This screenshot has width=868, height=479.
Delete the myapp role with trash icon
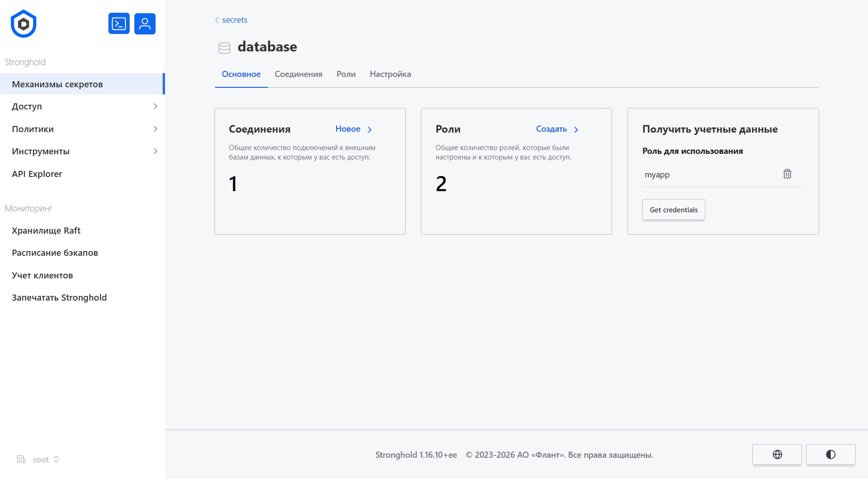[x=787, y=174]
